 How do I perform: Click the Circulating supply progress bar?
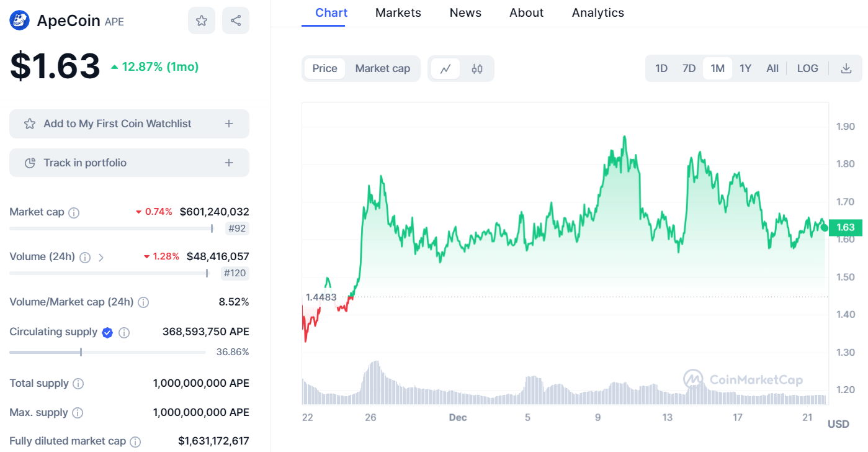(107, 352)
